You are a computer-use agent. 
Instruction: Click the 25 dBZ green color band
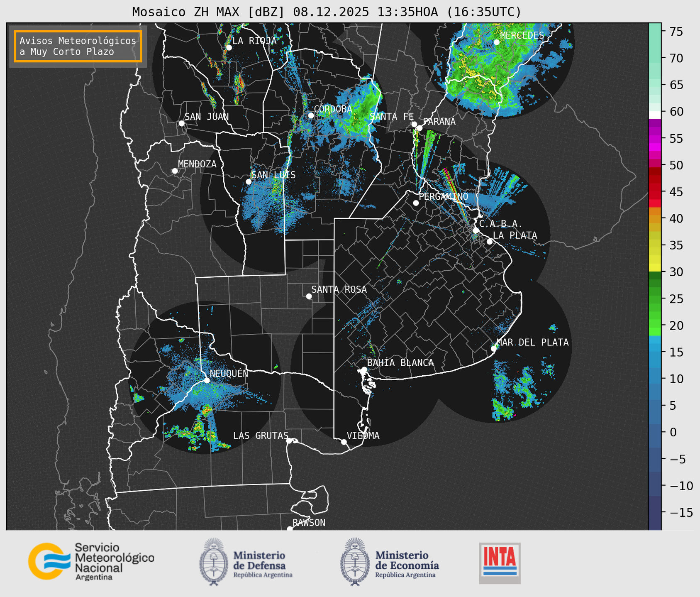(655, 299)
